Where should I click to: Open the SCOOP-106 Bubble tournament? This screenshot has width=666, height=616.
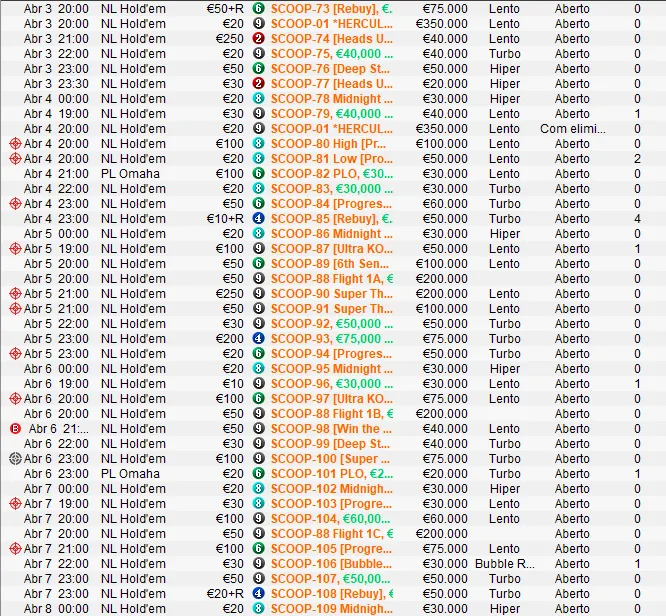point(330,564)
